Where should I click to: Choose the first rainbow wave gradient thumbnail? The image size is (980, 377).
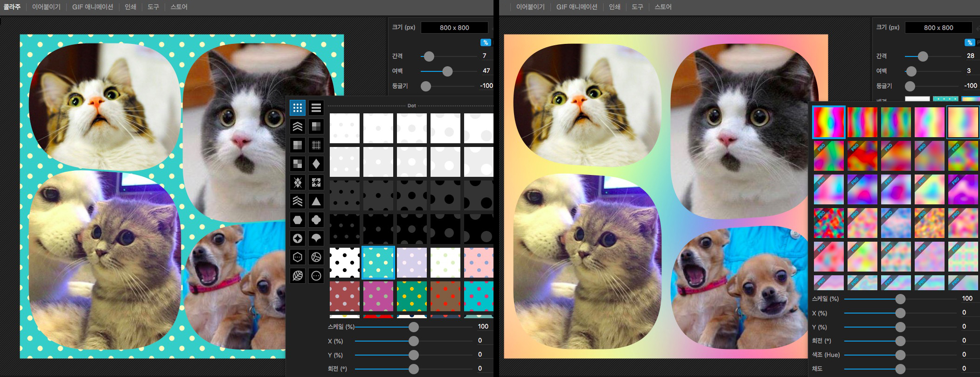[829, 122]
